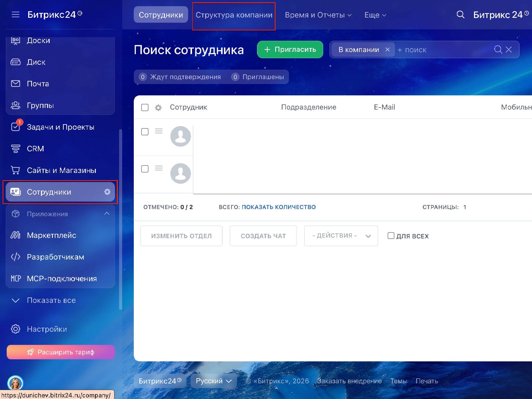Open the Русский language dropdown

click(x=213, y=381)
